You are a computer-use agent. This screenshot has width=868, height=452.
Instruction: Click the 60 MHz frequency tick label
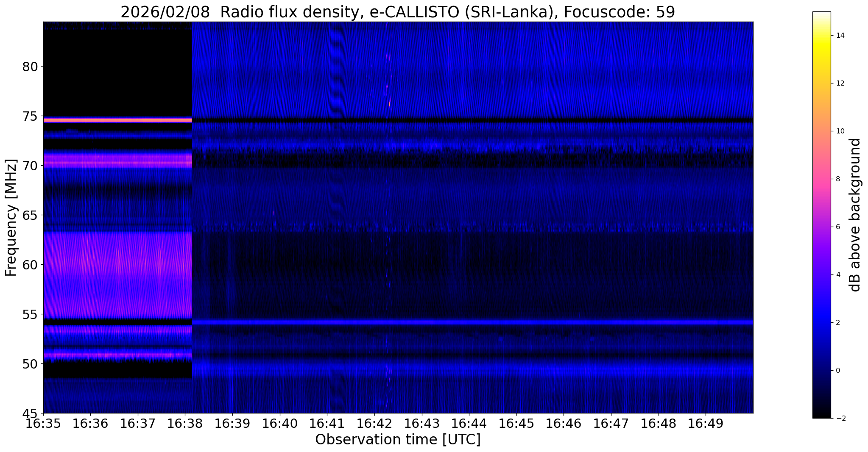31,265
